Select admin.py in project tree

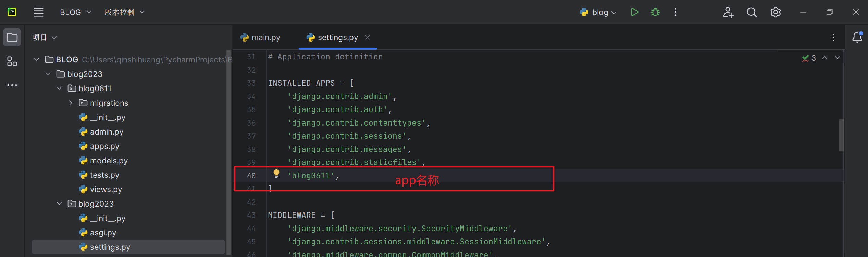(x=101, y=132)
